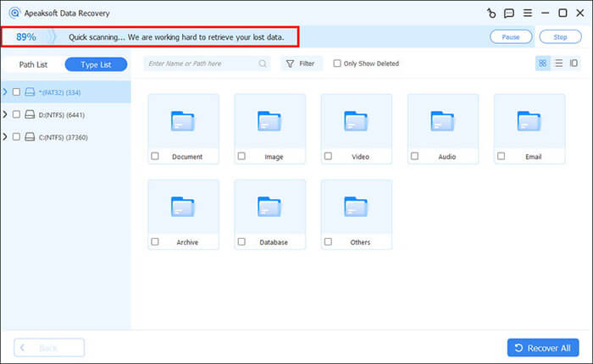Check the Archive folder checkbox
The image size is (593, 364).
pyautogui.click(x=155, y=241)
